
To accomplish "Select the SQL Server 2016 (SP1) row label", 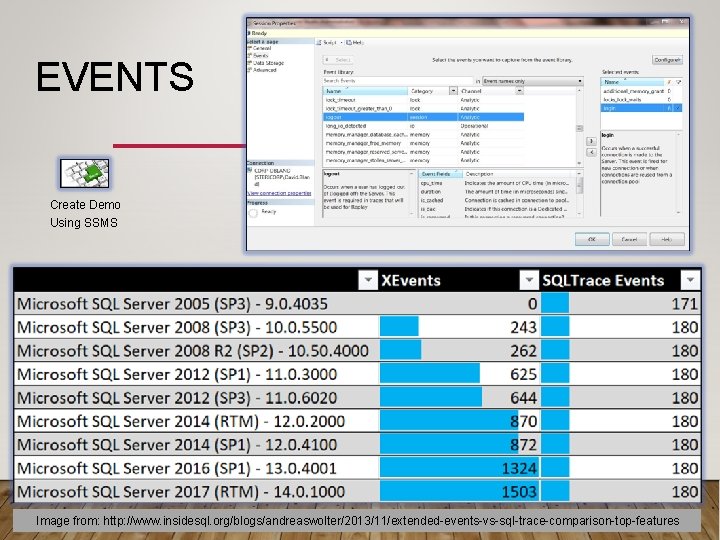I will coord(176,468).
